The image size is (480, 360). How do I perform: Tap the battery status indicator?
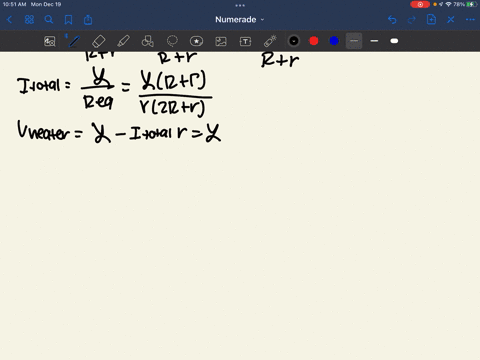point(472,4)
